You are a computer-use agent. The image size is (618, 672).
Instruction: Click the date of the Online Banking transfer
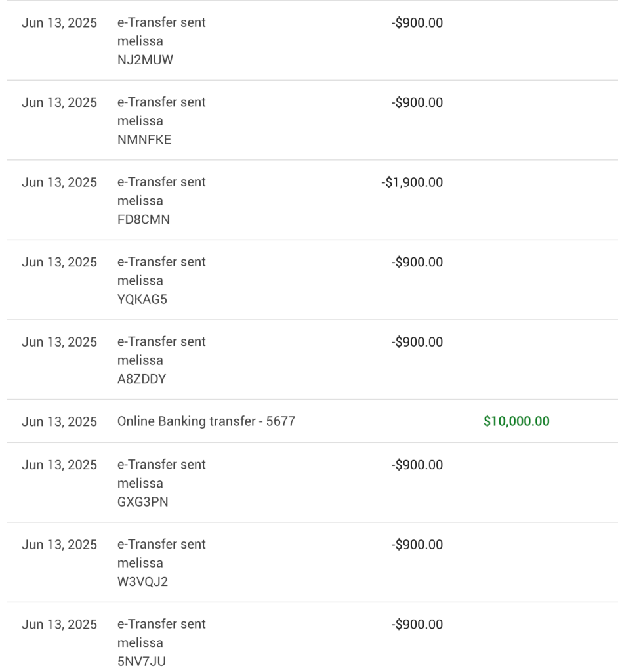click(59, 421)
